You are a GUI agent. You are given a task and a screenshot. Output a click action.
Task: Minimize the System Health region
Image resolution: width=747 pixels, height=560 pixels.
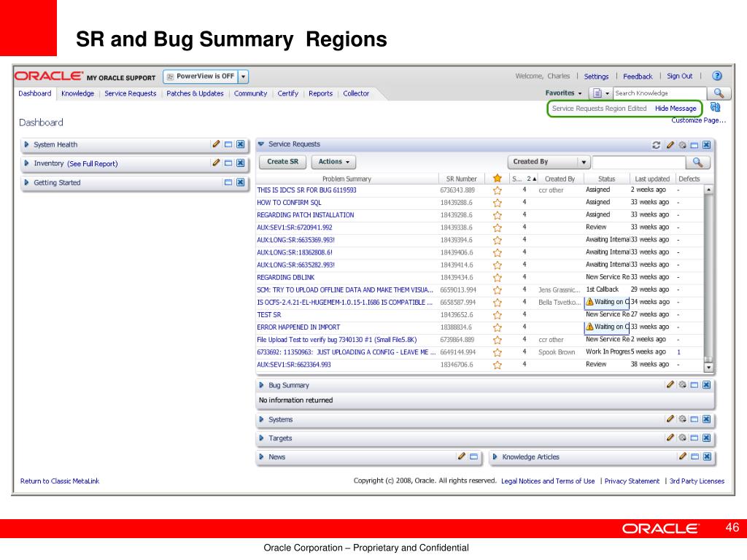pos(228,144)
